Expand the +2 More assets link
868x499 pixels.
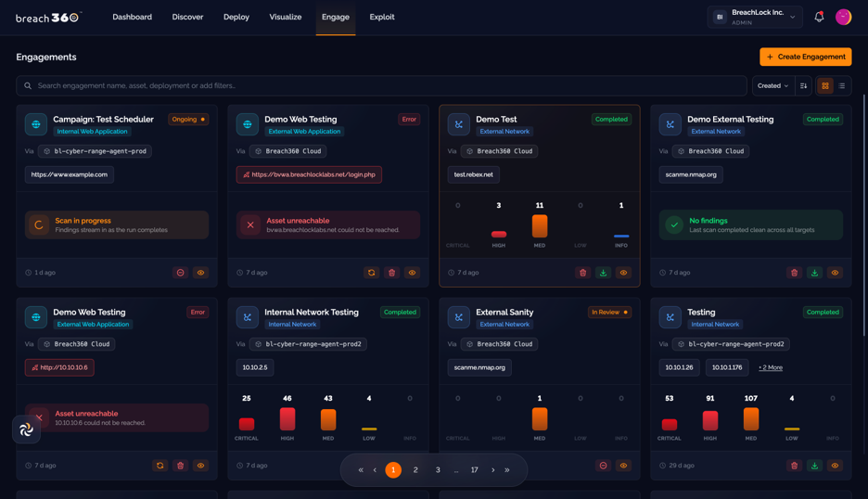(770, 367)
